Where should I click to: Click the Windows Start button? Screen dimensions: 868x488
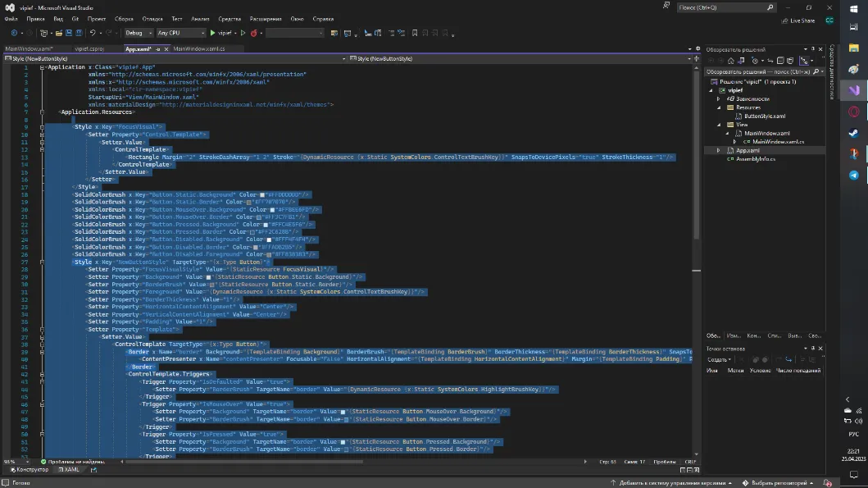(x=853, y=9)
